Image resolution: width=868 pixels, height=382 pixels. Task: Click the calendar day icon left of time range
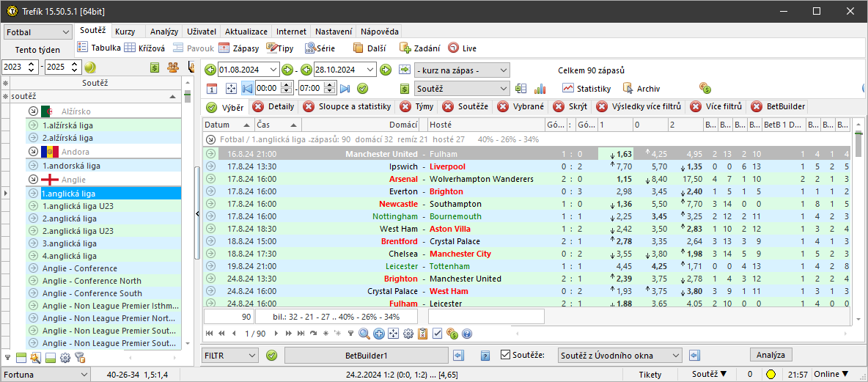click(x=211, y=88)
